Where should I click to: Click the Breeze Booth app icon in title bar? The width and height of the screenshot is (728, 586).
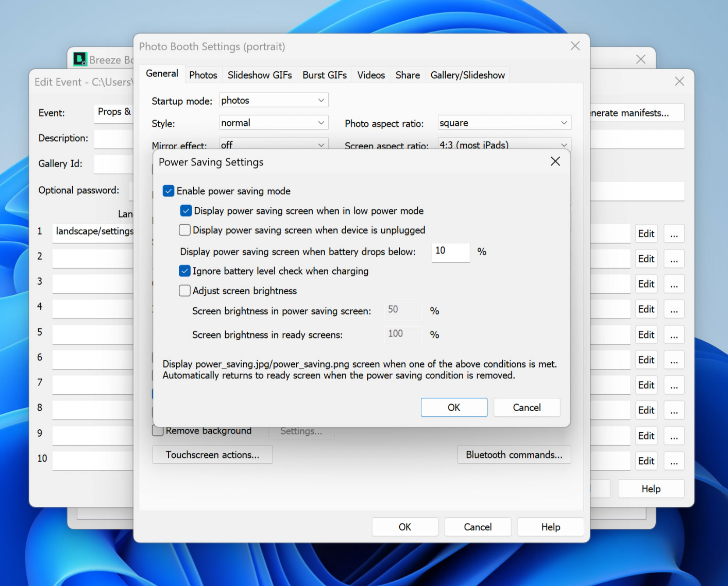pos(80,59)
